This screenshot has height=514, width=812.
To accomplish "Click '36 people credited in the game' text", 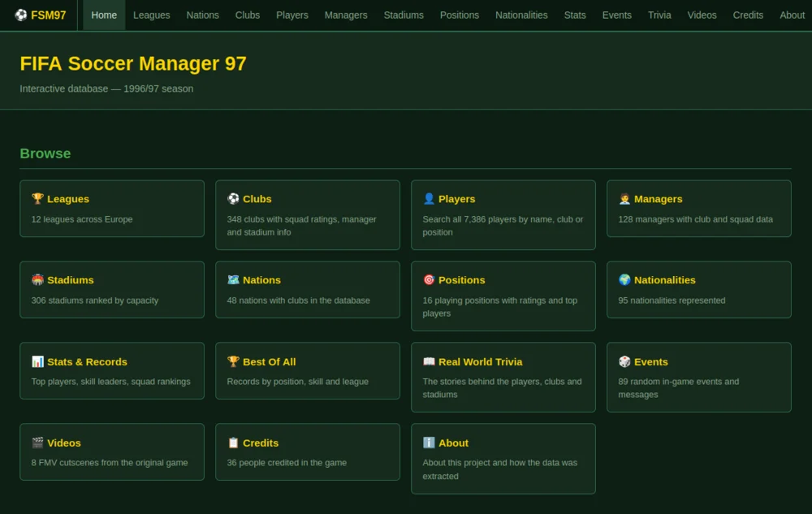I will pyautogui.click(x=287, y=463).
